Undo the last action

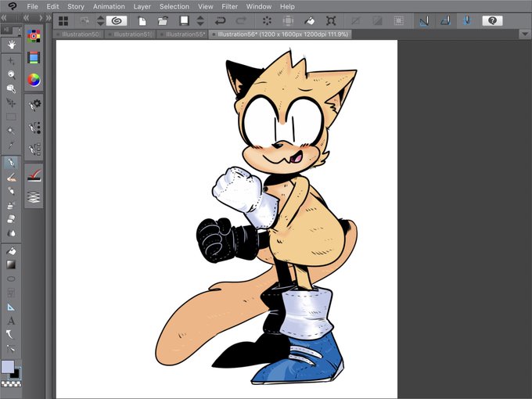tap(220, 21)
